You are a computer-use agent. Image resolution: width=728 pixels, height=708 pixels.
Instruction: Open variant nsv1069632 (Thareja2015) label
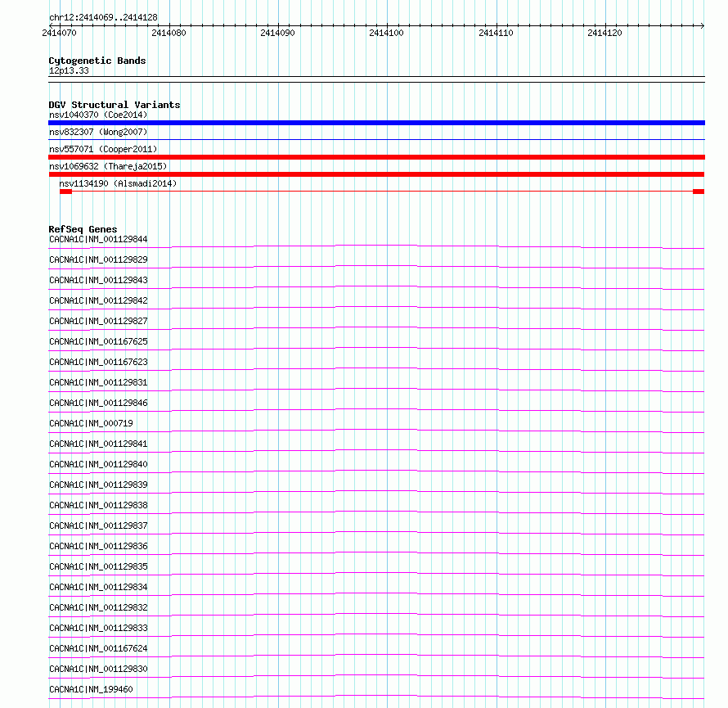tap(108, 166)
